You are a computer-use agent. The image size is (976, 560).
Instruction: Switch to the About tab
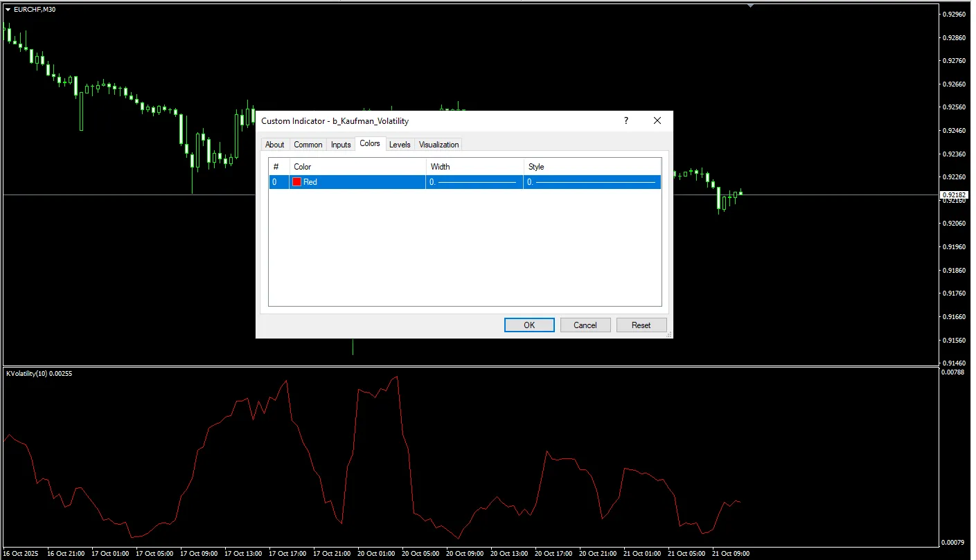(x=274, y=145)
